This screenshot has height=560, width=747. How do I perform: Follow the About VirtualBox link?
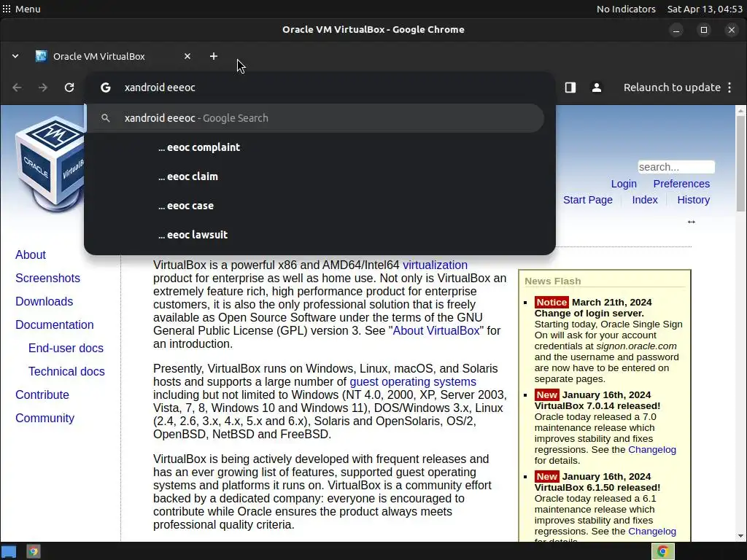point(436,330)
